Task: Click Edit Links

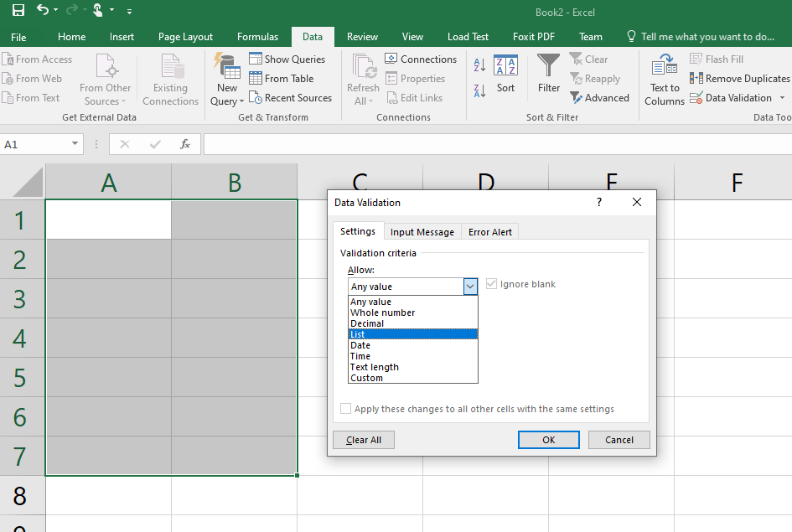Action: click(x=414, y=97)
